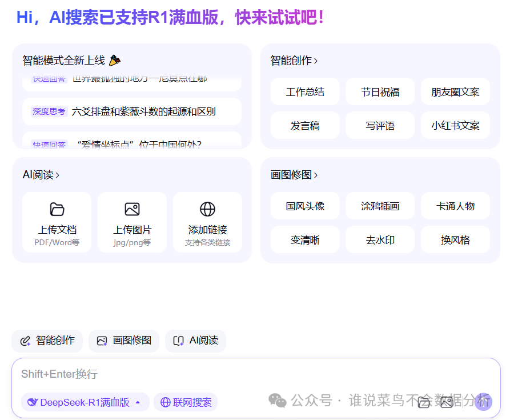Viewport: 506px width, 420px height.
Task: Switch to the 智能创作 tab chip
Action: (47, 341)
